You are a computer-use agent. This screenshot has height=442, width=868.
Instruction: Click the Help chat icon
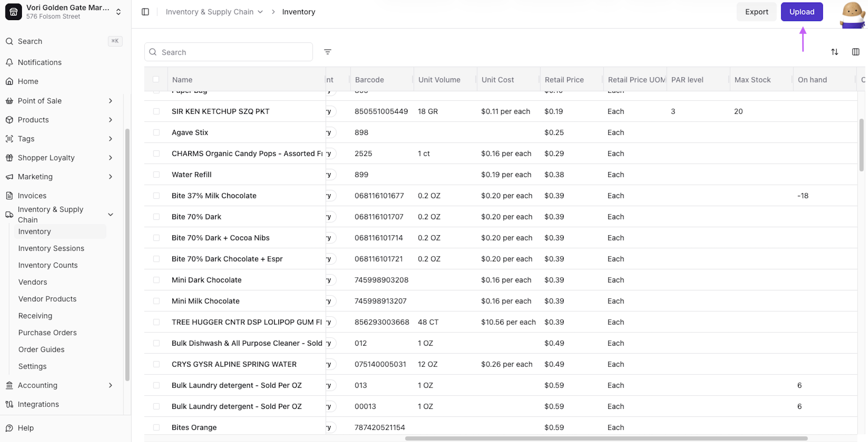9,428
